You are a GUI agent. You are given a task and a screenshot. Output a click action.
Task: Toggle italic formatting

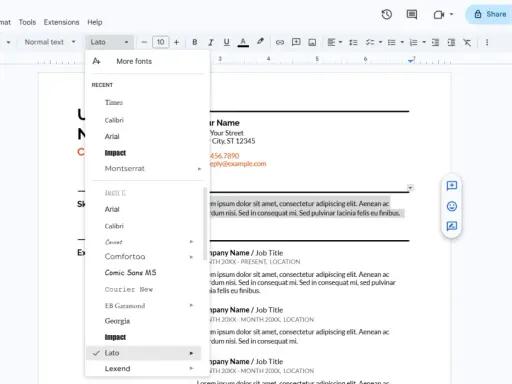point(211,42)
